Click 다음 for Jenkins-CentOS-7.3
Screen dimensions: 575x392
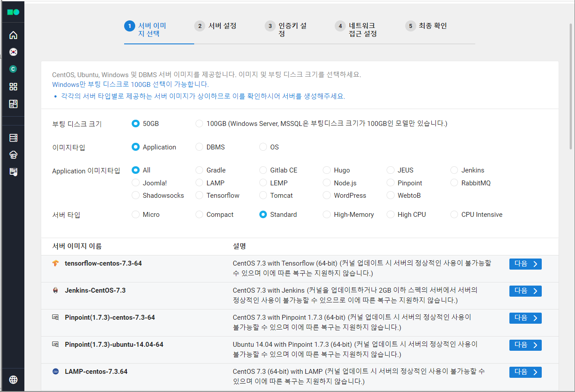[525, 291]
